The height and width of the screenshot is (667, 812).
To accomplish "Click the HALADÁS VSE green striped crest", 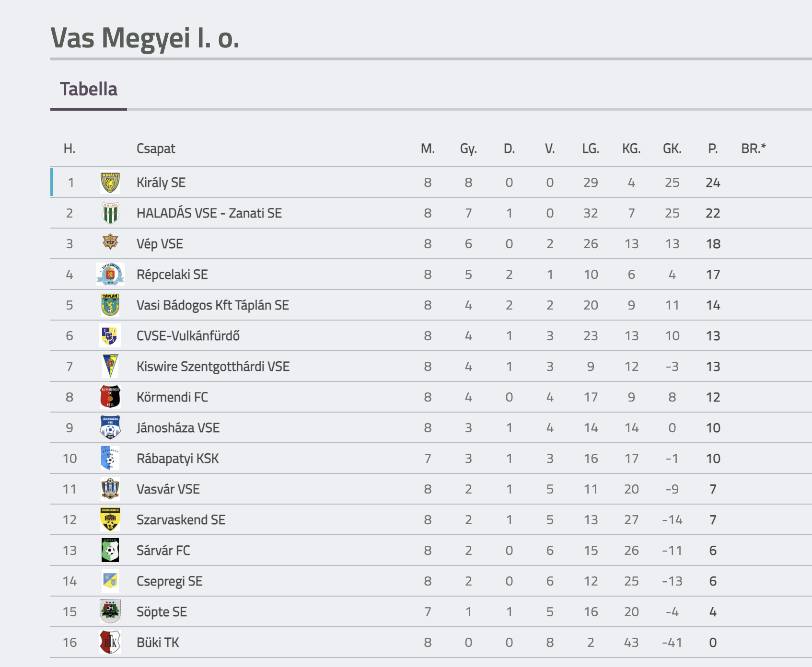I will [110, 213].
